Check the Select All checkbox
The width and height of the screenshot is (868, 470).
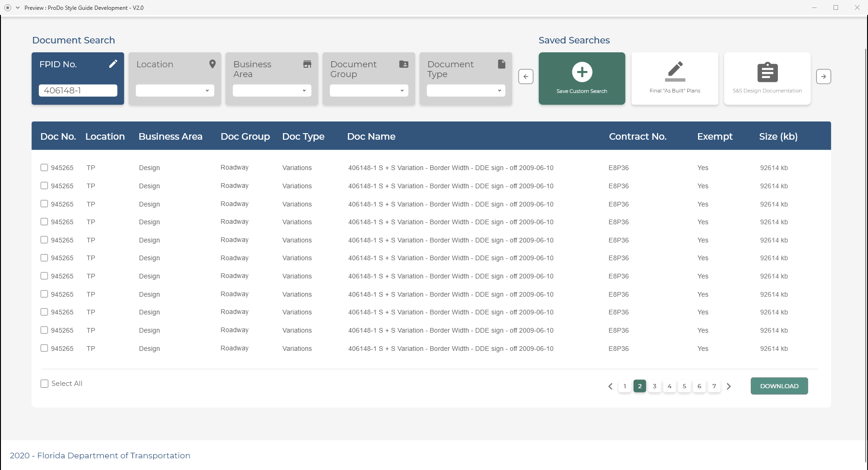click(44, 384)
